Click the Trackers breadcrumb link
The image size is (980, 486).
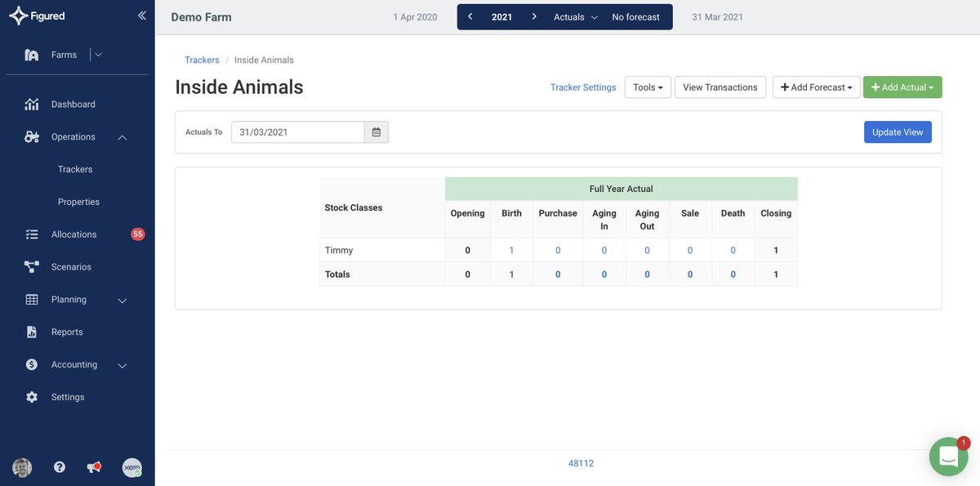point(202,60)
